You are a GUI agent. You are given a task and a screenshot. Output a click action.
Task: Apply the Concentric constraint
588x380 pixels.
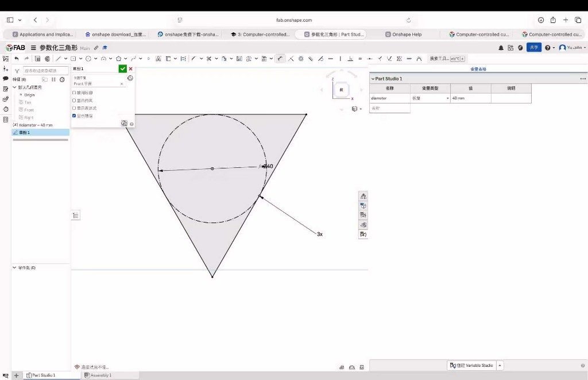coord(301,59)
